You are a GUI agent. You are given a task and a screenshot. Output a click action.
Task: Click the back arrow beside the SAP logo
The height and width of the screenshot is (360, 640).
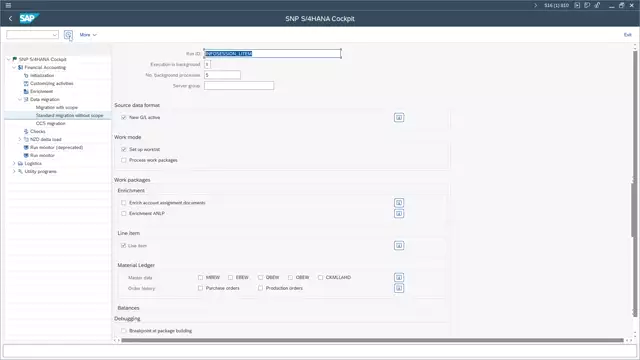point(10,18)
